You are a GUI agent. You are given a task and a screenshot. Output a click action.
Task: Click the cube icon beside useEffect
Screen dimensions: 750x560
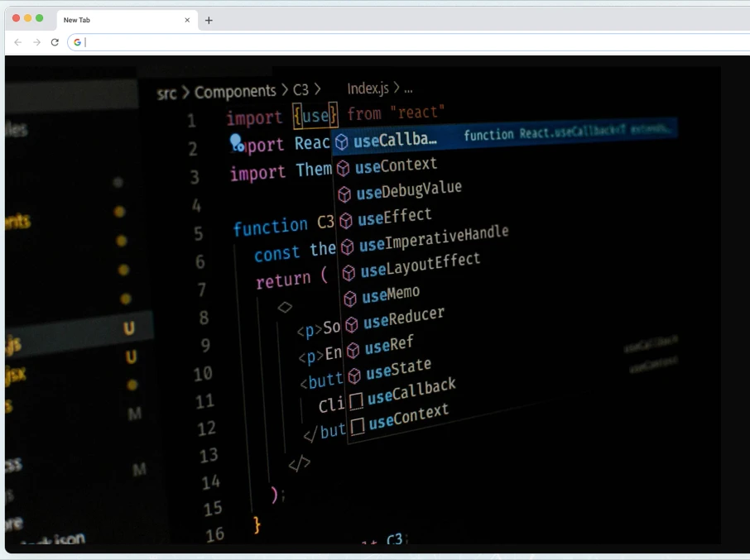coord(346,220)
